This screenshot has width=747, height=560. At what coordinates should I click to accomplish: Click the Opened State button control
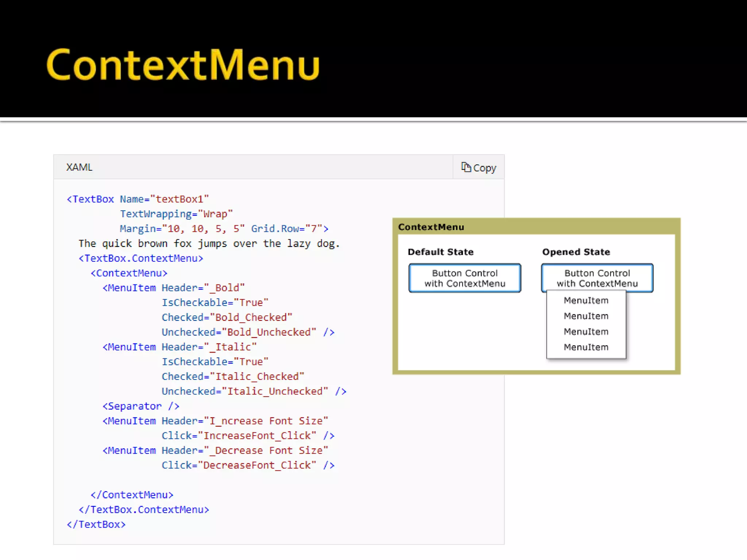click(x=597, y=278)
